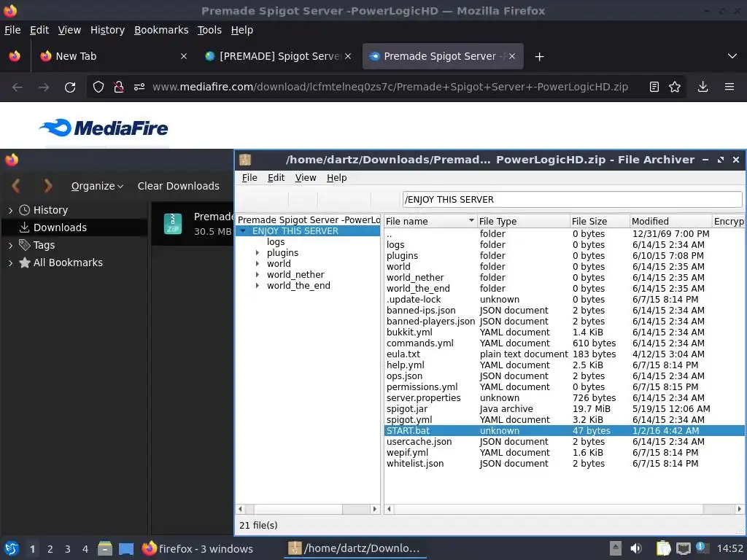Open the tracking protection shield icon
Viewport: 747px width, 560px height.
click(98, 87)
